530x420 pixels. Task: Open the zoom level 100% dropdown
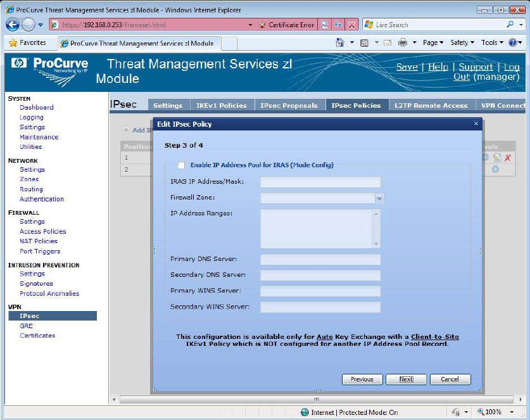point(512,412)
